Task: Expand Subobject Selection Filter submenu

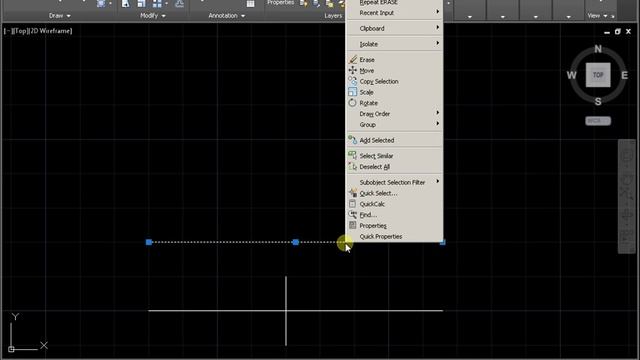Action: pyautogui.click(x=394, y=182)
